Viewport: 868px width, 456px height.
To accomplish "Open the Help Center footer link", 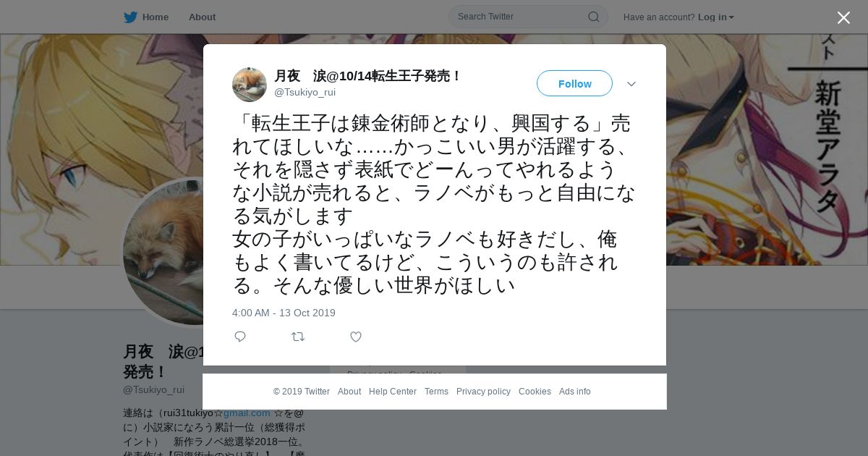I will tap(393, 392).
